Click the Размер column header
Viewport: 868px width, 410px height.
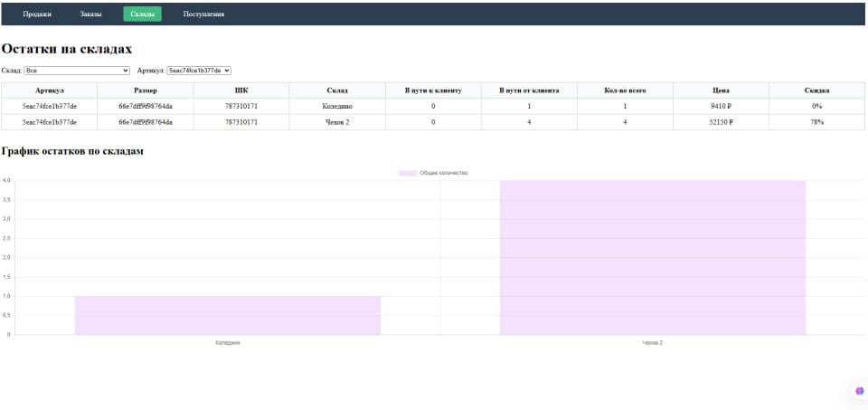[146, 91]
